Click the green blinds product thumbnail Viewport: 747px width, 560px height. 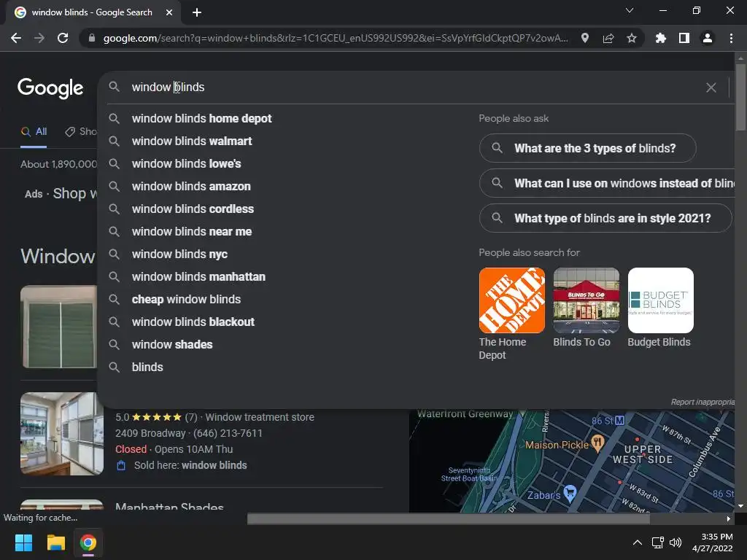(60, 327)
